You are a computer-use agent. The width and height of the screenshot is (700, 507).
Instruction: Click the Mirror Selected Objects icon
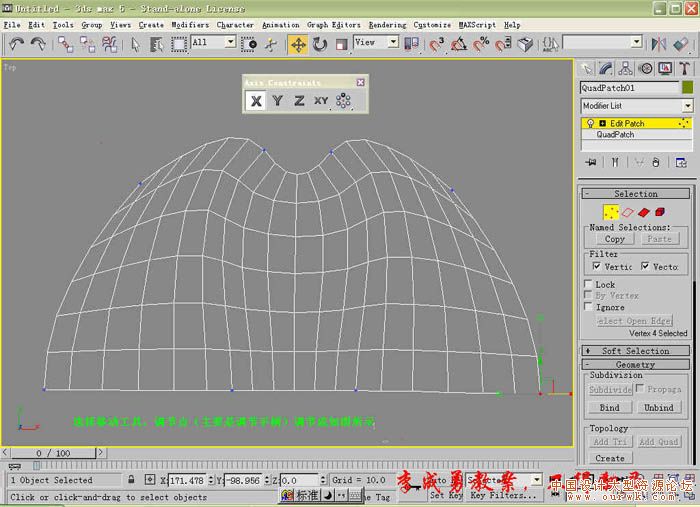pyautogui.click(x=659, y=44)
